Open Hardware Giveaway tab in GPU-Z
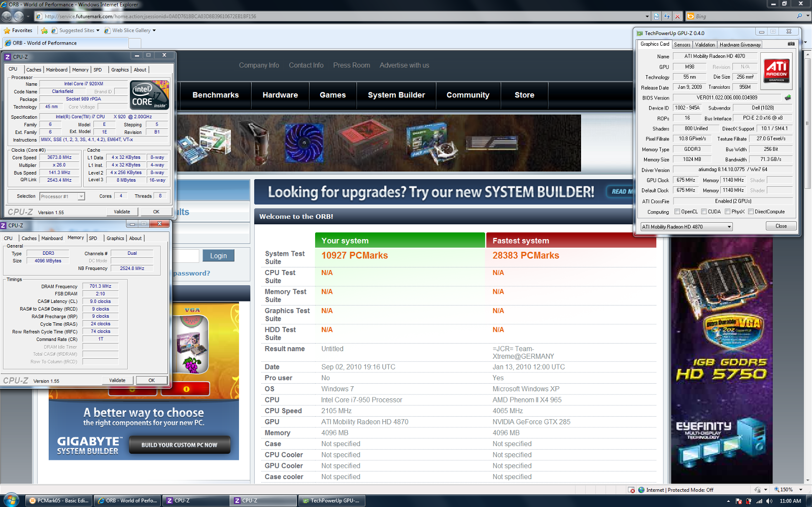The image size is (812, 507). [x=740, y=45]
